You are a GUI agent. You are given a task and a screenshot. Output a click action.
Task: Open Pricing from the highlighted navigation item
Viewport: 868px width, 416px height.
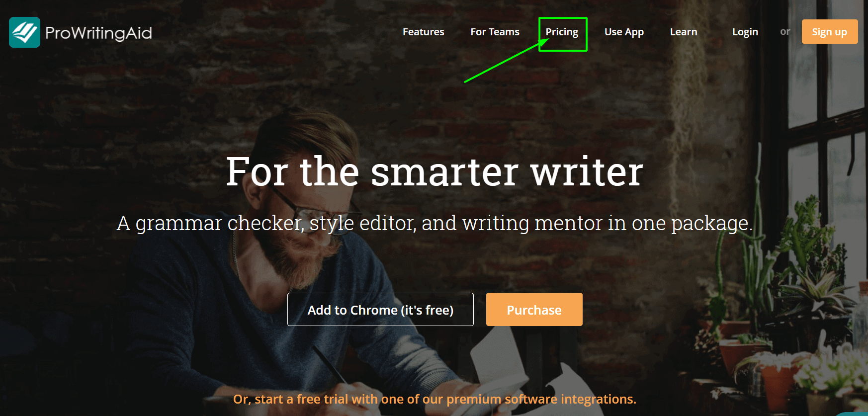pos(562,32)
